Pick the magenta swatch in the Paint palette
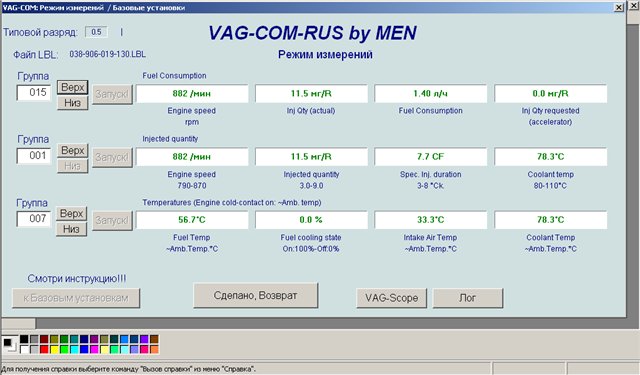This screenshot has width=640, height=375. [94, 349]
